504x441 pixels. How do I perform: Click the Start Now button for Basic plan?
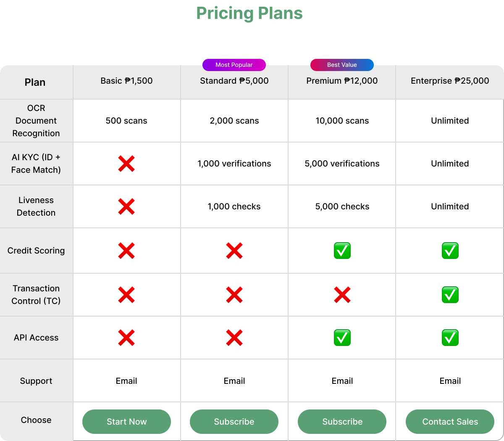click(126, 422)
